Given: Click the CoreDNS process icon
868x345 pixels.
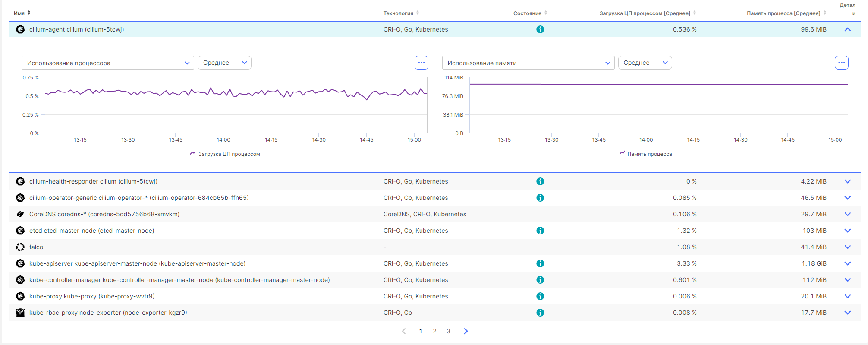Looking at the screenshot, I should coord(20,214).
